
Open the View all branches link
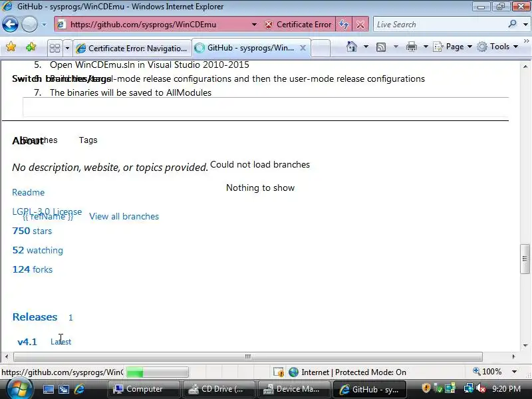124,217
